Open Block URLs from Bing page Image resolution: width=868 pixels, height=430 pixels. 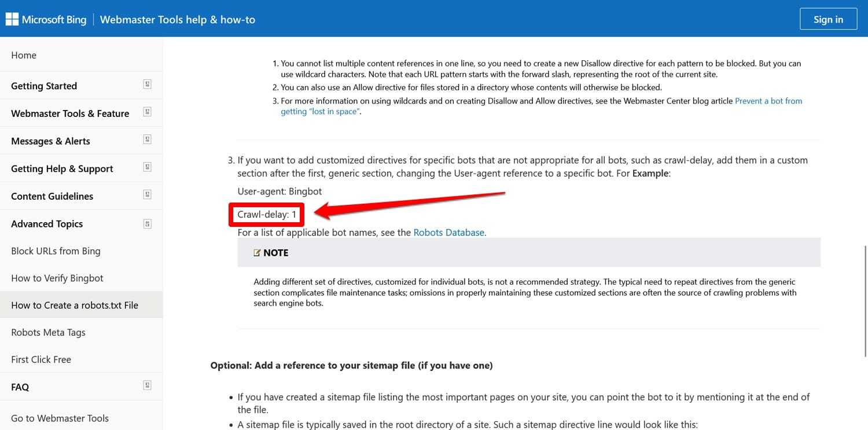(x=56, y=251)
